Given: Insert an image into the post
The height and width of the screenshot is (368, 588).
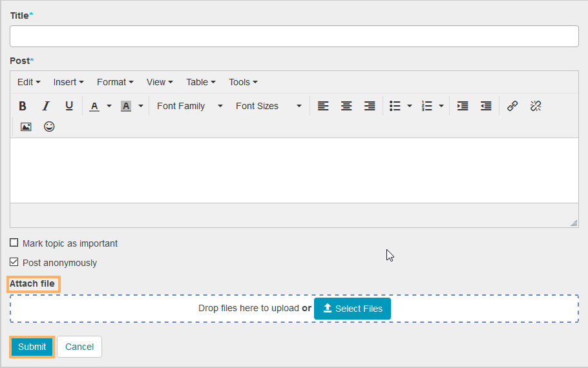Looking at the screenshot, I should pyautogui.click(x=26, y=127).
